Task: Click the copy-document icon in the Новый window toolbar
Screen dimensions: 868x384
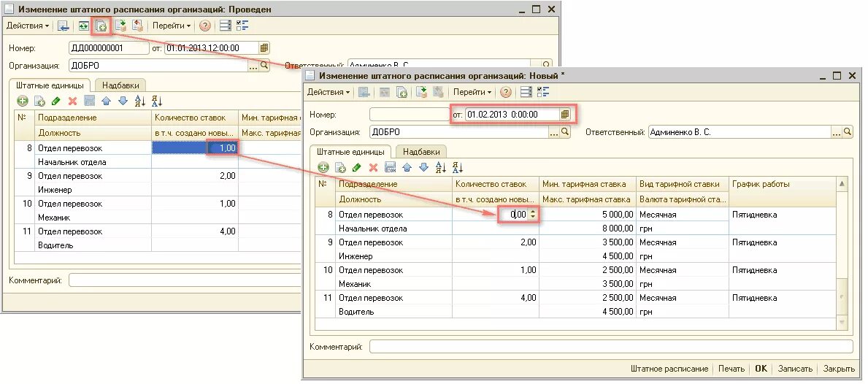Action: tap(402, 93)
